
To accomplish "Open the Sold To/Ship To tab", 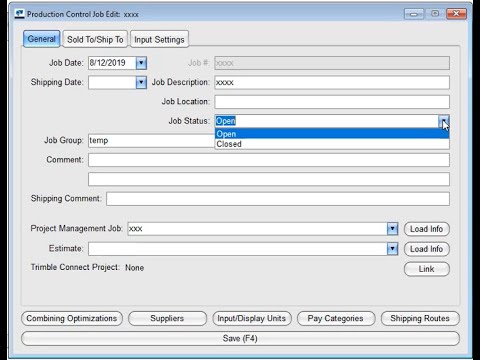I will coord(95,39).
